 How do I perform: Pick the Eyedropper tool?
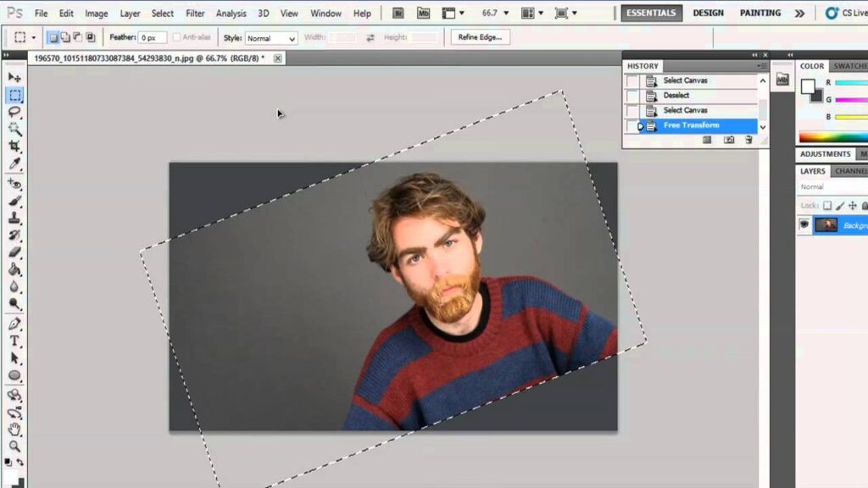[15, 164]
